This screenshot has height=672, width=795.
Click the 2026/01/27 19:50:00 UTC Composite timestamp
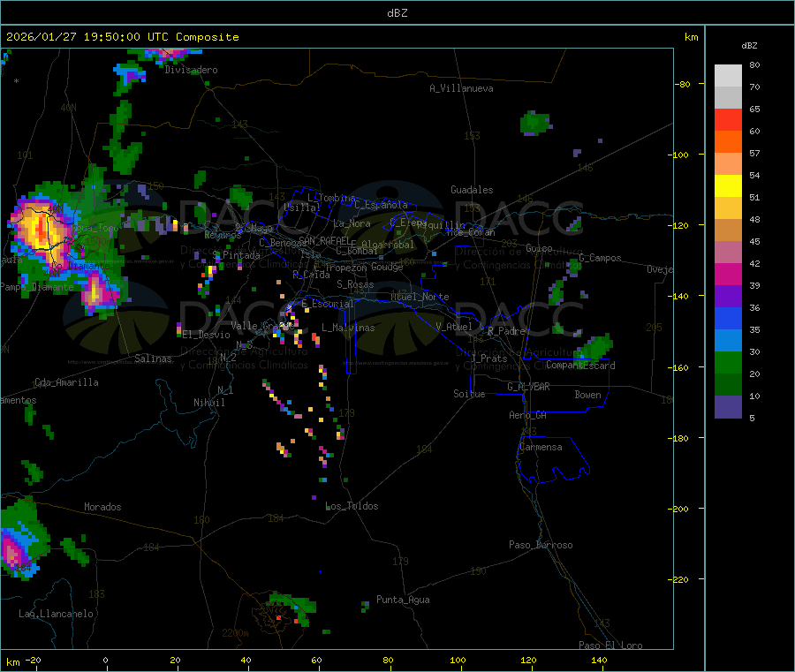coord(122,37)
